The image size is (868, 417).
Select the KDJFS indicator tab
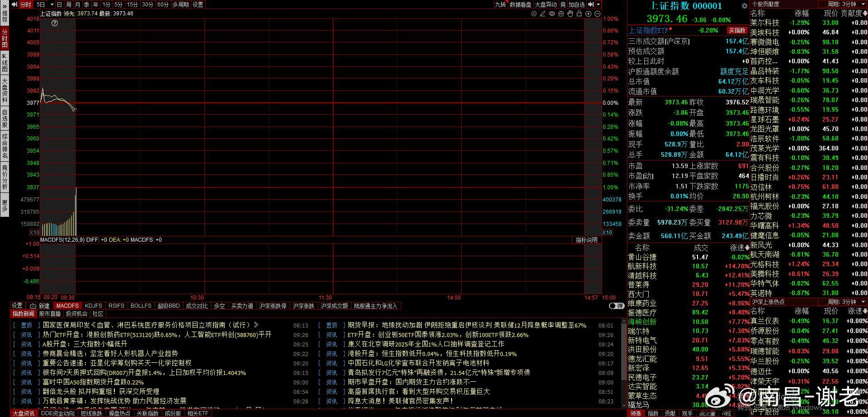click(x=94, y=306)
